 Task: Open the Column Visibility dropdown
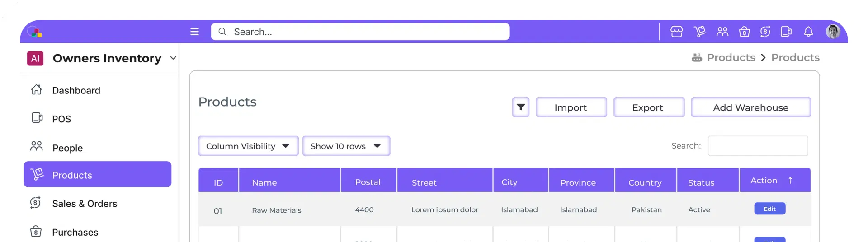click(248, 146)
